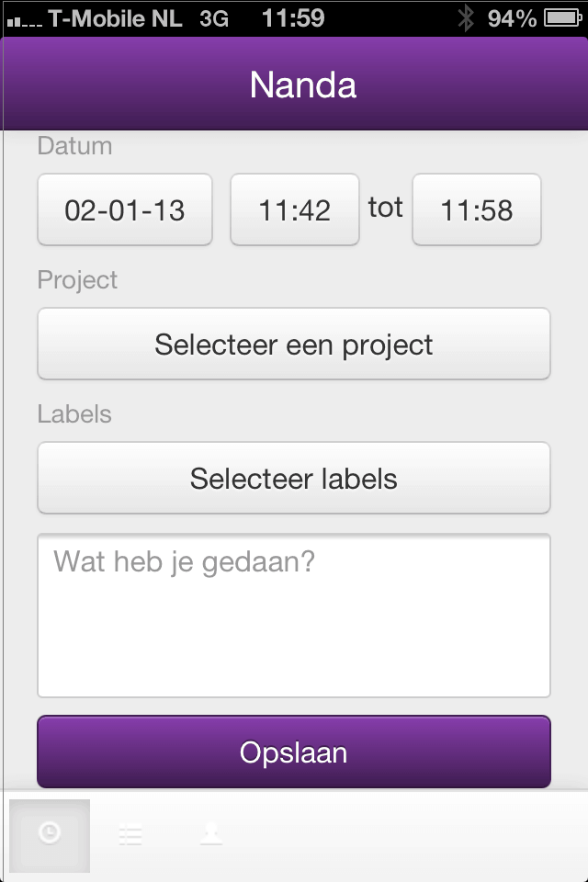Screen dimensions: 588x882
Task: Tap the T-Mobile NL carrier name
Action: [x=116, y=18]
